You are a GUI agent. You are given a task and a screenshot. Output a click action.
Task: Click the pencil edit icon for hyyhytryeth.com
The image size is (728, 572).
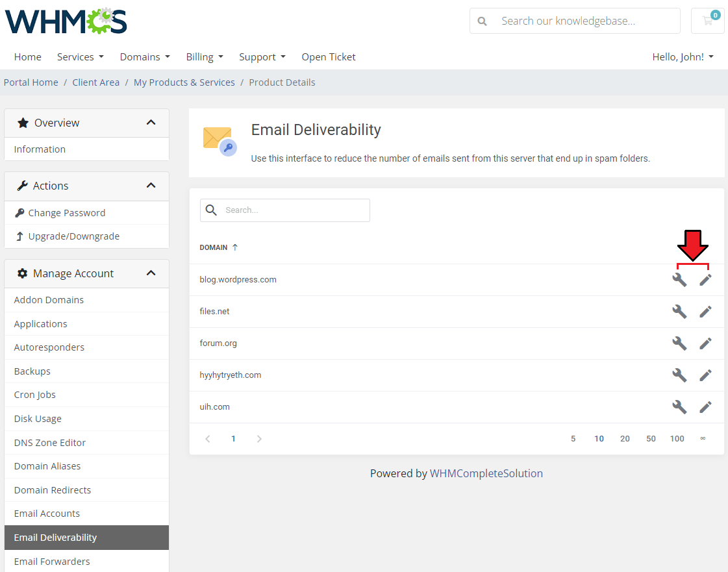click(705, 375)
